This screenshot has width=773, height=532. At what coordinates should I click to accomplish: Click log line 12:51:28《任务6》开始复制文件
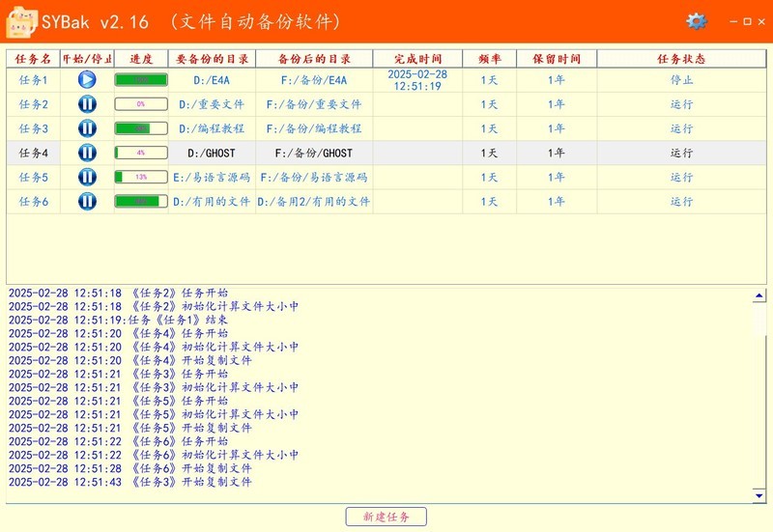(x=130, y=468)
